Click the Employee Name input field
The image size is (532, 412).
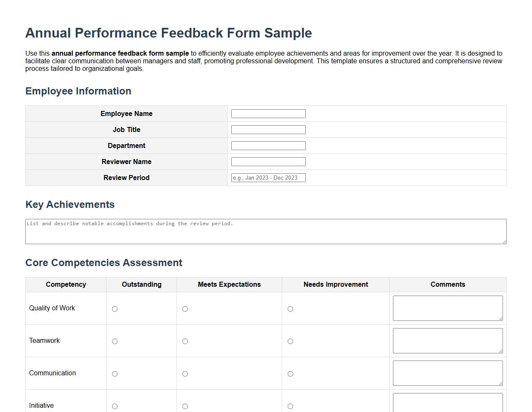tap(268, 113)
